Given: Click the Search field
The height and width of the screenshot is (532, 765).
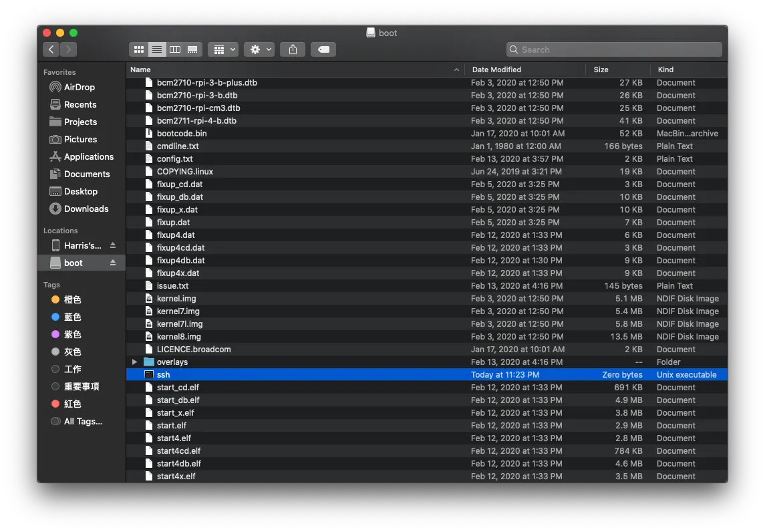Looking at the screenshot, I should click(615, 49).
